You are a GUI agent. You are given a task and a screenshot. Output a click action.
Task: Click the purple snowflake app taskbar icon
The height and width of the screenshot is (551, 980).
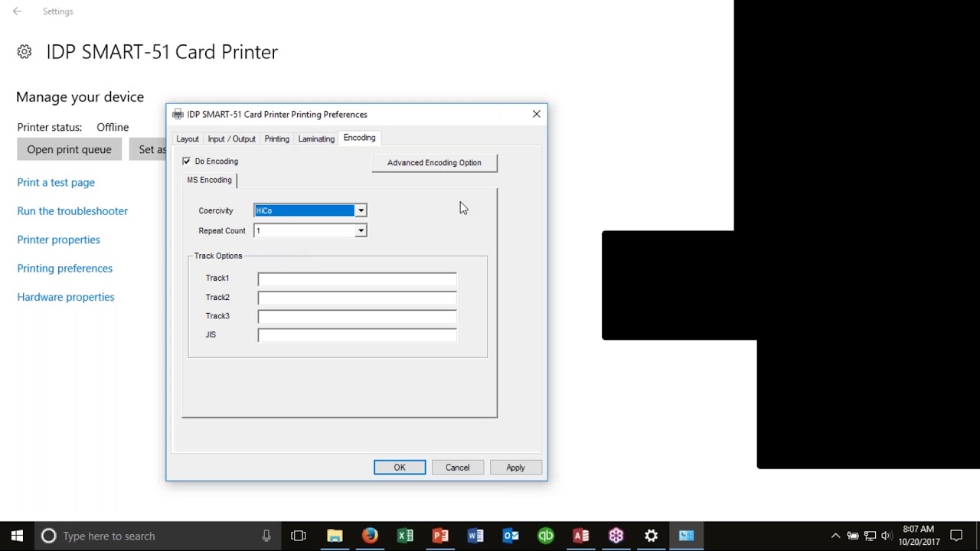616,536
